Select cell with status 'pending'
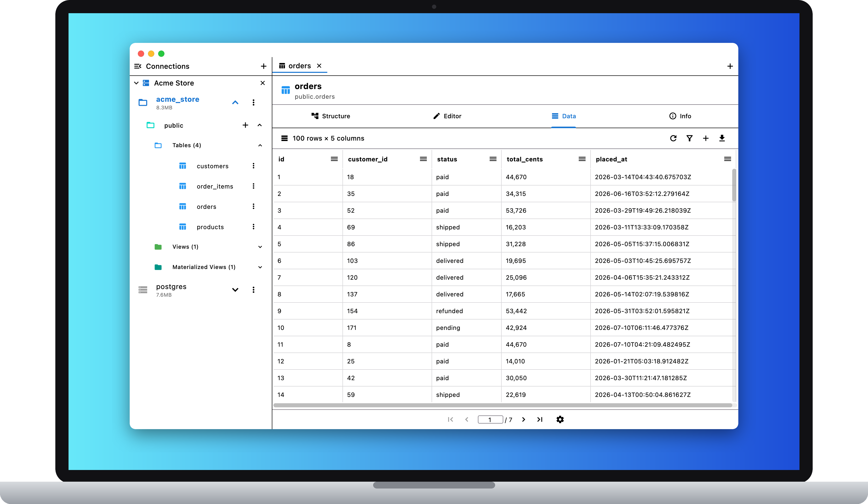The width and height of the screenshot is (868, 504). tap(466, 328)
